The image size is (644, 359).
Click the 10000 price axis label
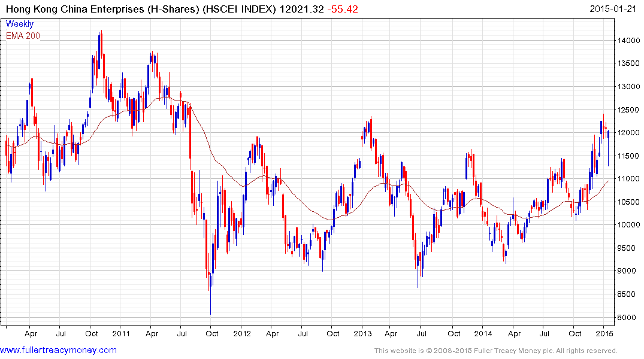click(x=629, y=225)
